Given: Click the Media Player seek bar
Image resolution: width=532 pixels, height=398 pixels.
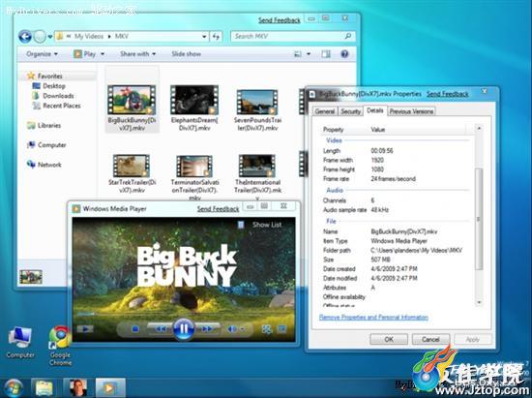Looking at the screenshot, I should [x=184, y=315].
